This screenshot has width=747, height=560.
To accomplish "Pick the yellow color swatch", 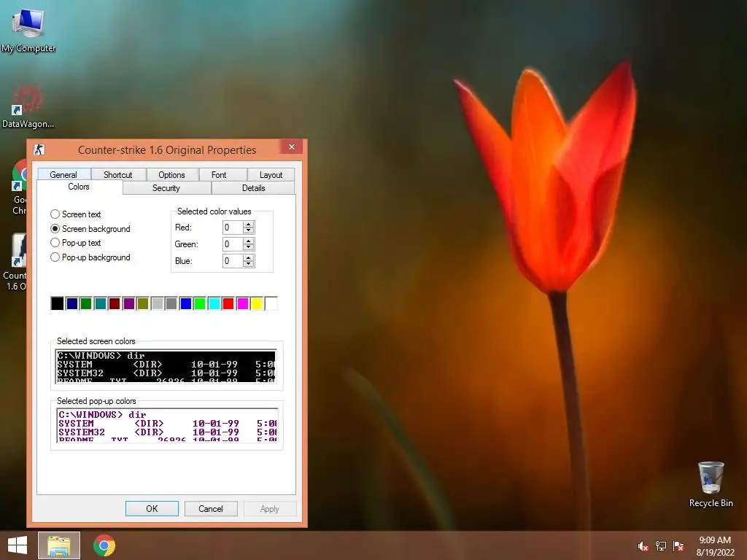I will point(257,303).
